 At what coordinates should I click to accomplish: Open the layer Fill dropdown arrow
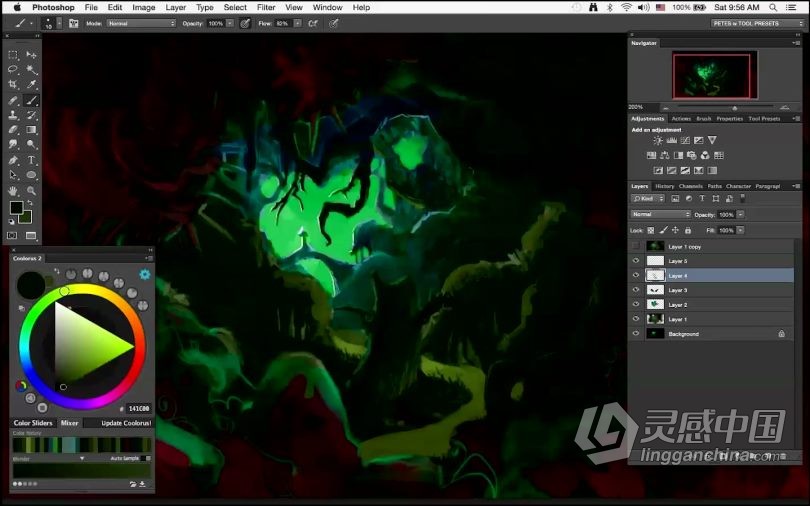[x=741, y=230]
